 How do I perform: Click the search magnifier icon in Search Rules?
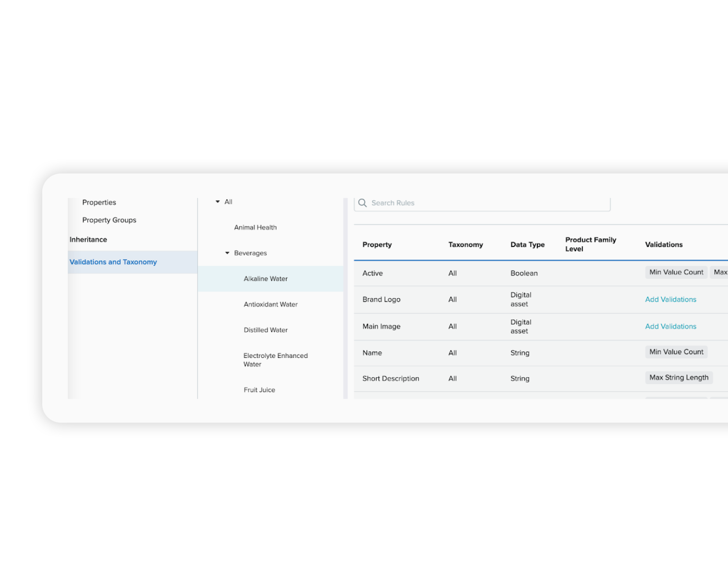[x=362, y=203]
